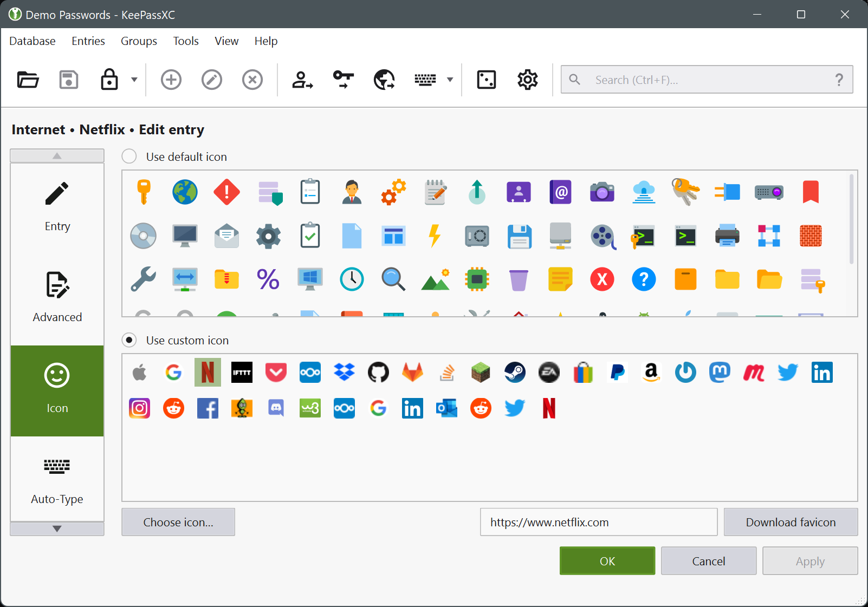Copy username to clipboard from the toolbar
The image size is (868, 607).
[x=302, y=80]
